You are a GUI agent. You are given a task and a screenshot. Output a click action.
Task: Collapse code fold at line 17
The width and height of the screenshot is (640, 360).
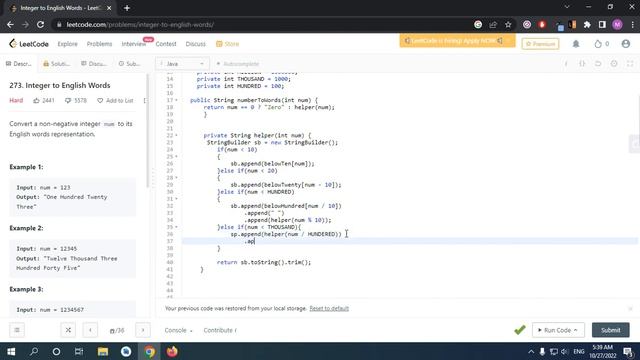[x=176, y=100]
